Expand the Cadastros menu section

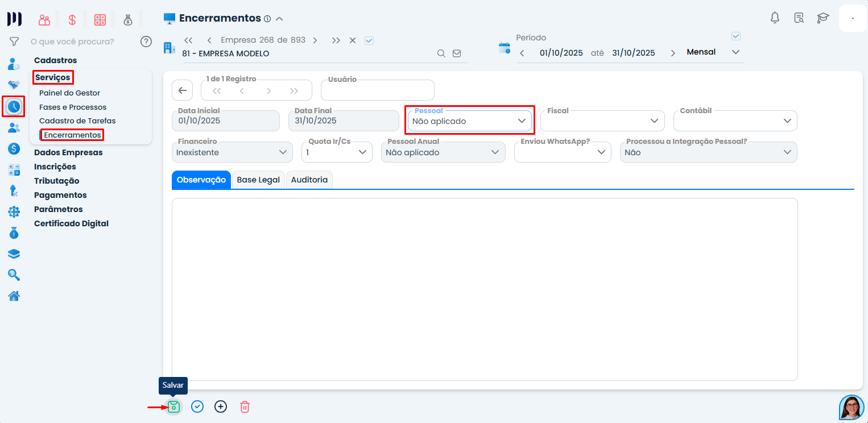(55, 60)
